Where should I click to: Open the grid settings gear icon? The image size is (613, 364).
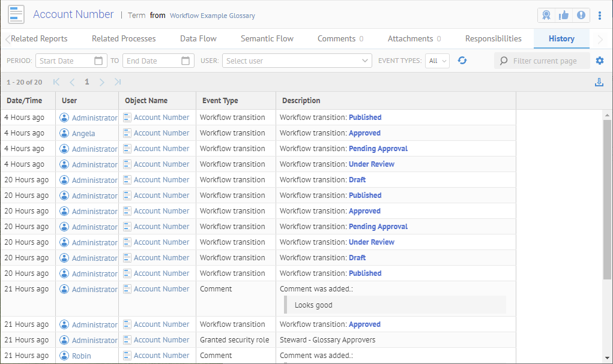(600, 61)
